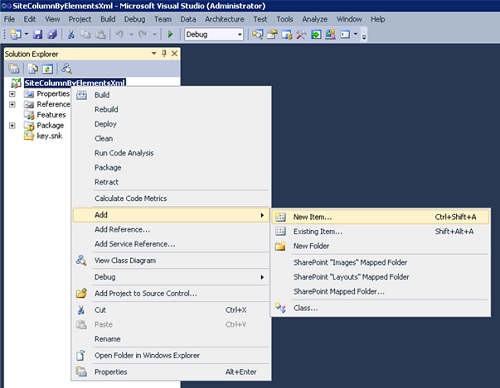Open the Redo history dropdown arrow
This screenshot has width=500, height=388.
pos(154,34)
